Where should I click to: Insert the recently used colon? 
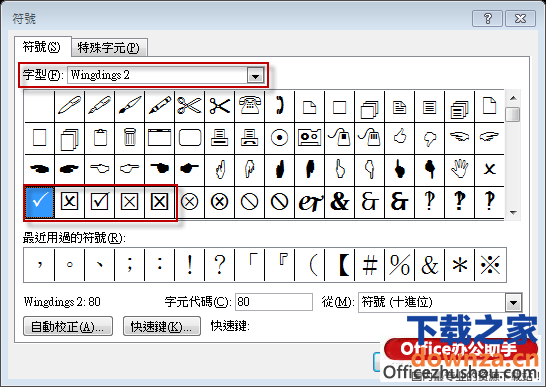point(159,265)
